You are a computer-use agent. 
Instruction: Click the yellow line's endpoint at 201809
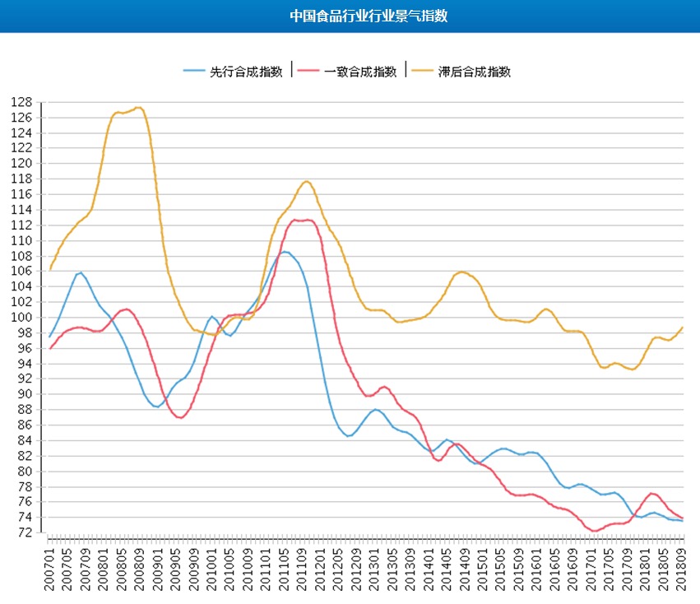[x=683, y=328]
